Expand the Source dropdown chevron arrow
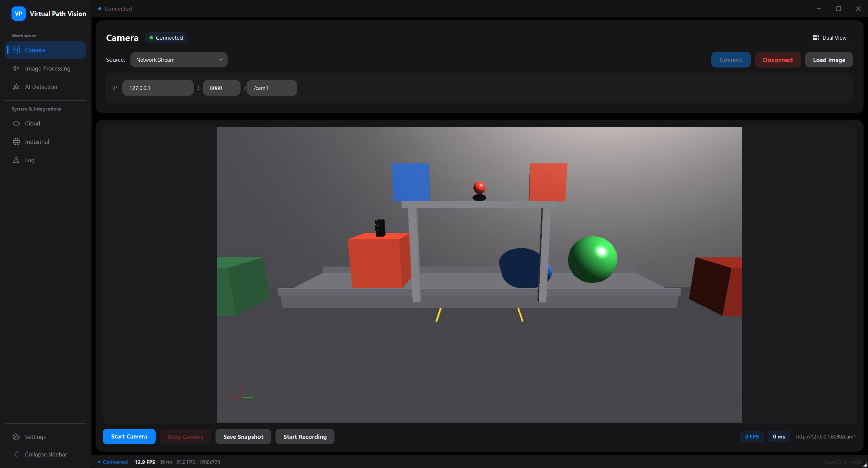Image resolution: width=868 pixels, height=468 pixels. (221, 60)
